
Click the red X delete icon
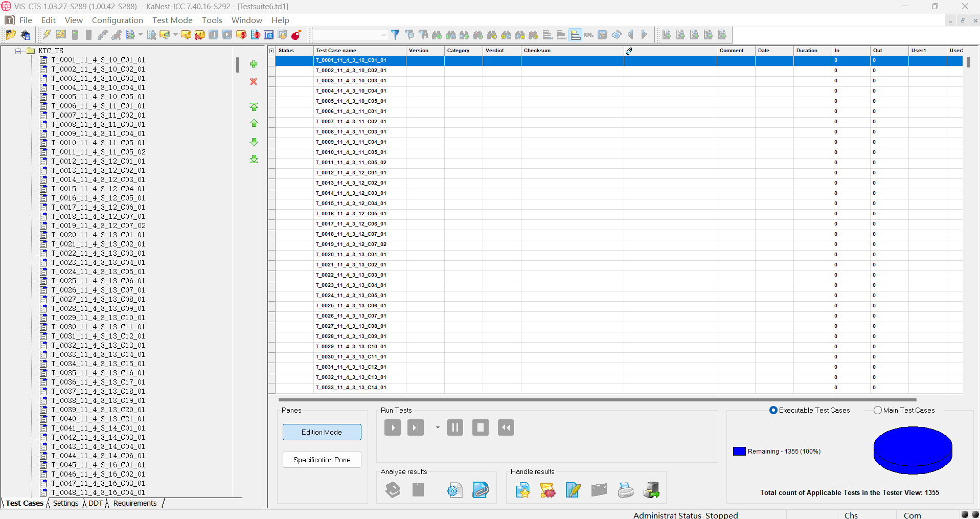point(254,81)
